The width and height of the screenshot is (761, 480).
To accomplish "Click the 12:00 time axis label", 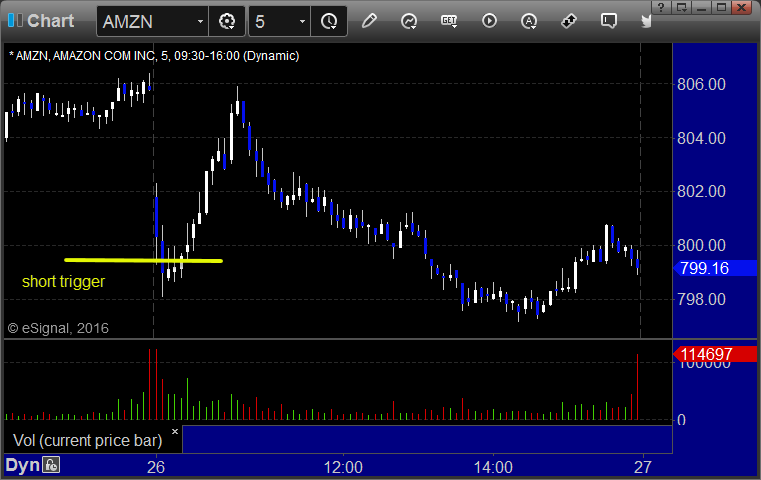I will (x=343, y=467).
